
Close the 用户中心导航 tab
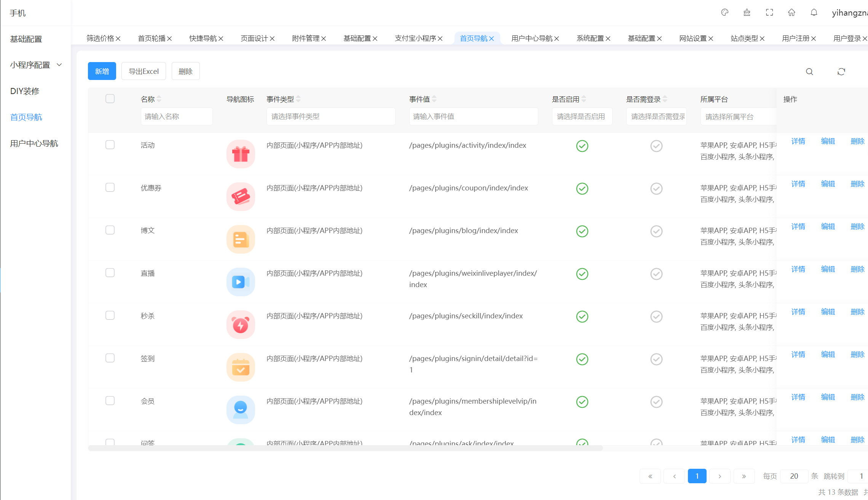coord(557,38)
